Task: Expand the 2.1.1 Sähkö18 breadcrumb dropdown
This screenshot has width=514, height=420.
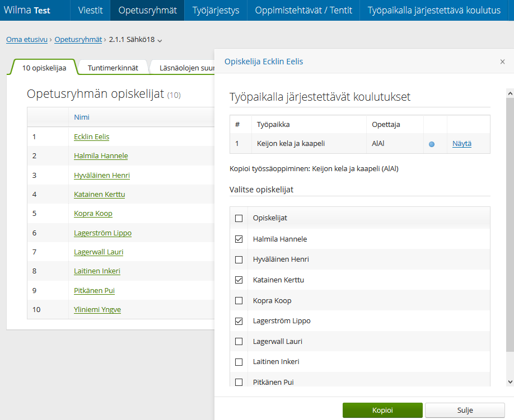Action: point(160,41)
